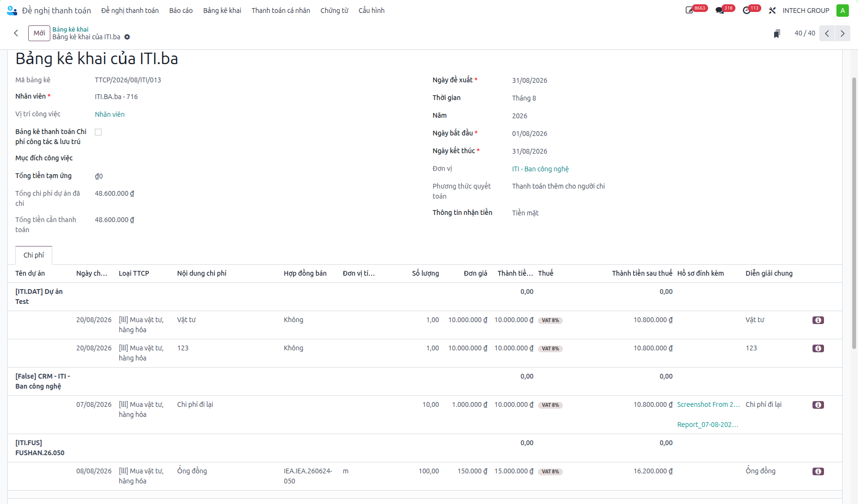The height and width of the screenshot is (504, 858).
Task: Click the date 07/08/2026 in expense table
Action: point(94,404)
